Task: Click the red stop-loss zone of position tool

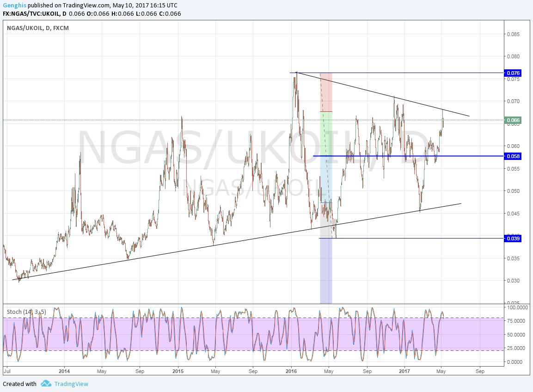Action: point(326,92)
